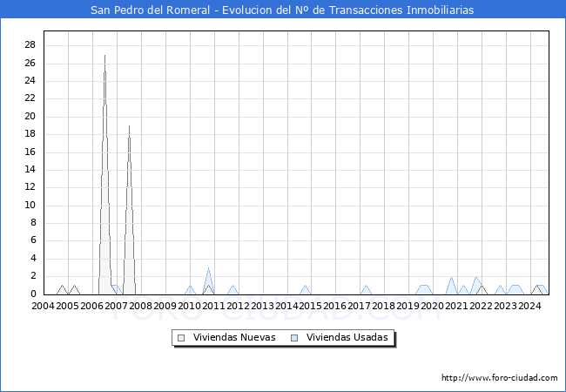Open the foro-ciudad.com link
The image size is (566, 392).
[499, 378]
